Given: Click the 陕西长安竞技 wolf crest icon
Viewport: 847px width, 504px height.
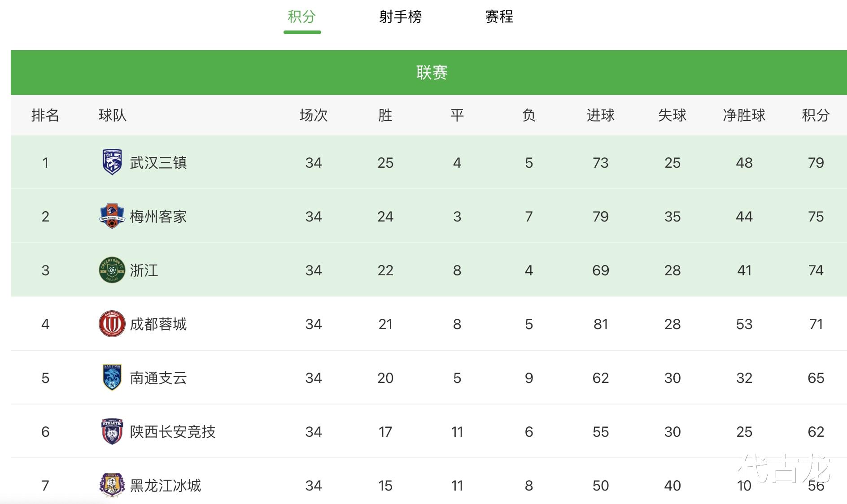Looking at the screenshot, I should pyautogui.click(x=112, y=431).
